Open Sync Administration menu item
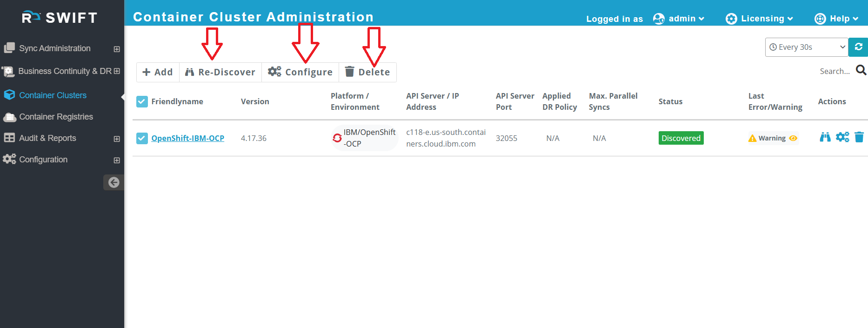This screenshot has height=328, width=868. click(x=55, y=48)
